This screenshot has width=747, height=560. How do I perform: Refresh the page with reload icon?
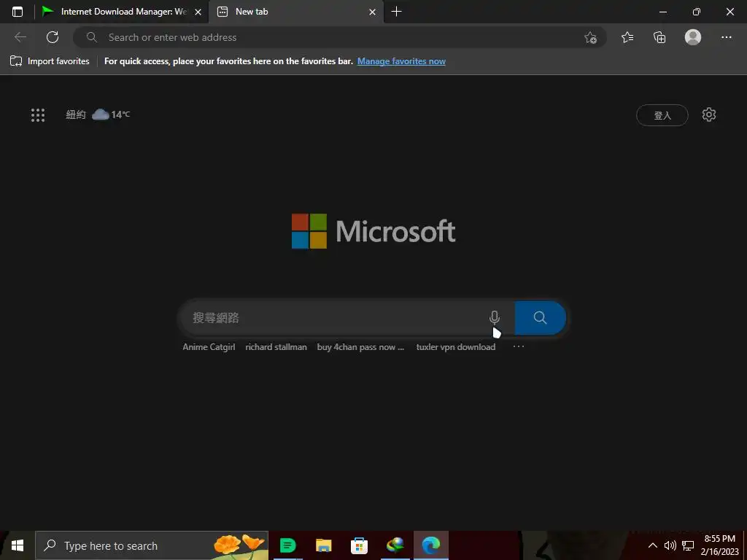click(x=53, y=37)
